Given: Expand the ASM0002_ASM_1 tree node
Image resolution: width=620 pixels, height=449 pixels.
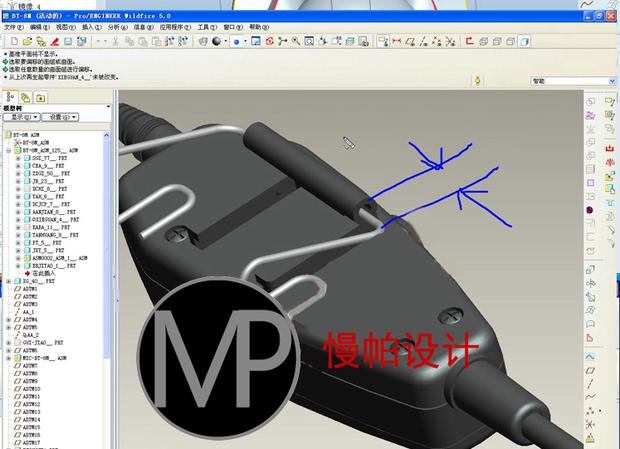Looking at the screenshot, I should coord(18,257).
